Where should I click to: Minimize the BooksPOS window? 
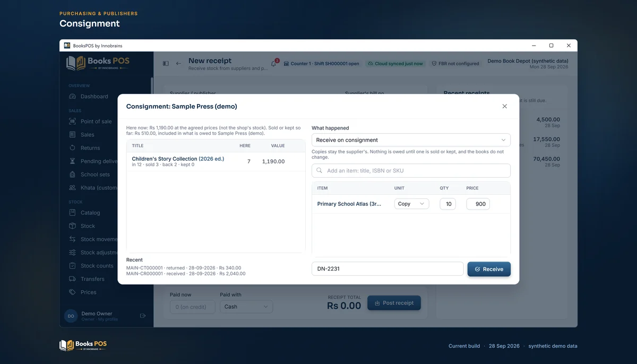pos(533,46)
